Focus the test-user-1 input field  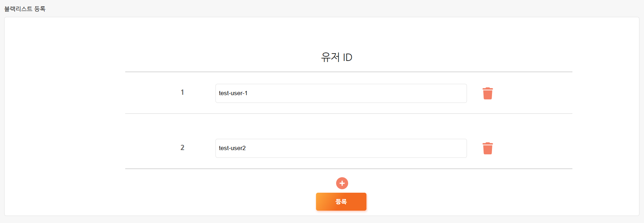point(341,93)
